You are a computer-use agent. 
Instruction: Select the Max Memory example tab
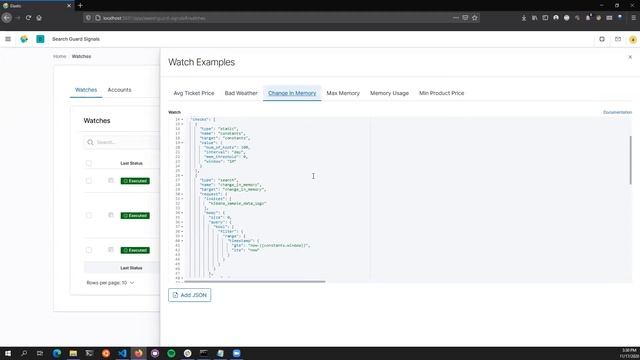pyautogui.click(x=343, y=93)
